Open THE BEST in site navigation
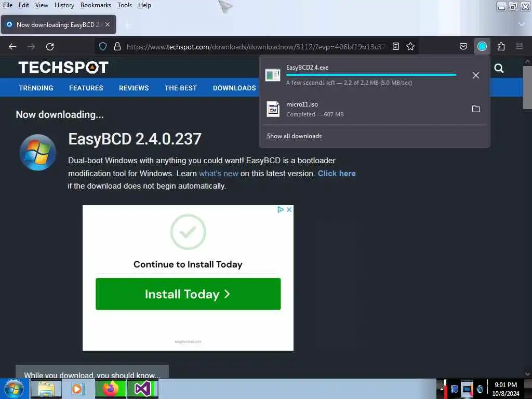 pos(180,88)
